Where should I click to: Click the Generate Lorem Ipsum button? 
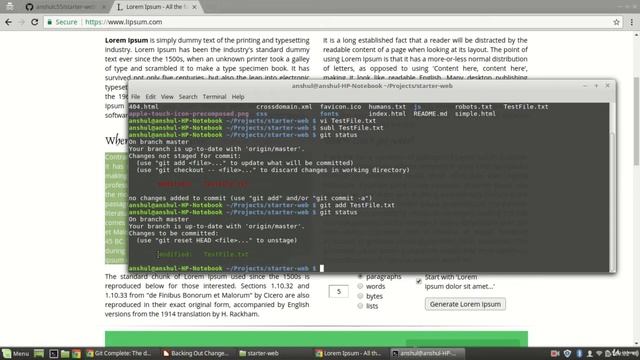[465, 304]
